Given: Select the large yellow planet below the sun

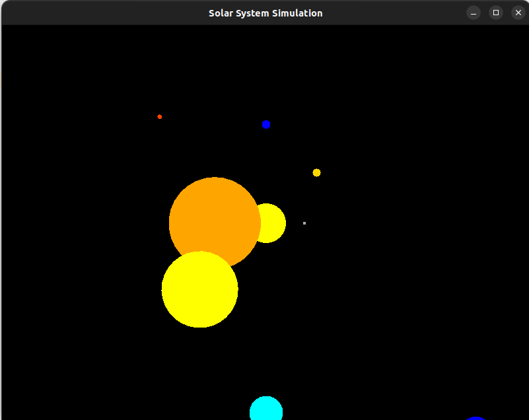Looking at the screenshot, I should (x=199, y=289).
